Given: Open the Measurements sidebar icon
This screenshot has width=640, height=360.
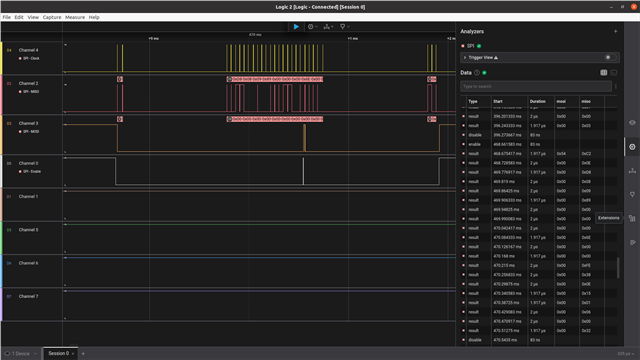Looking at the screenshot, I should pyautogui.click(x=632, y=171).
